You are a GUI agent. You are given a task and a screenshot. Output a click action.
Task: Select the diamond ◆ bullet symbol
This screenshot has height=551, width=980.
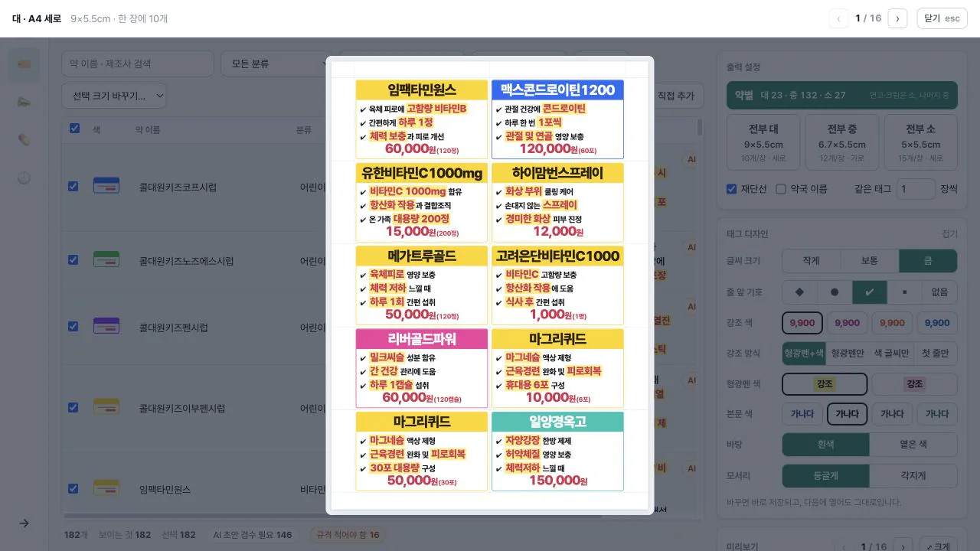point(799,292)
